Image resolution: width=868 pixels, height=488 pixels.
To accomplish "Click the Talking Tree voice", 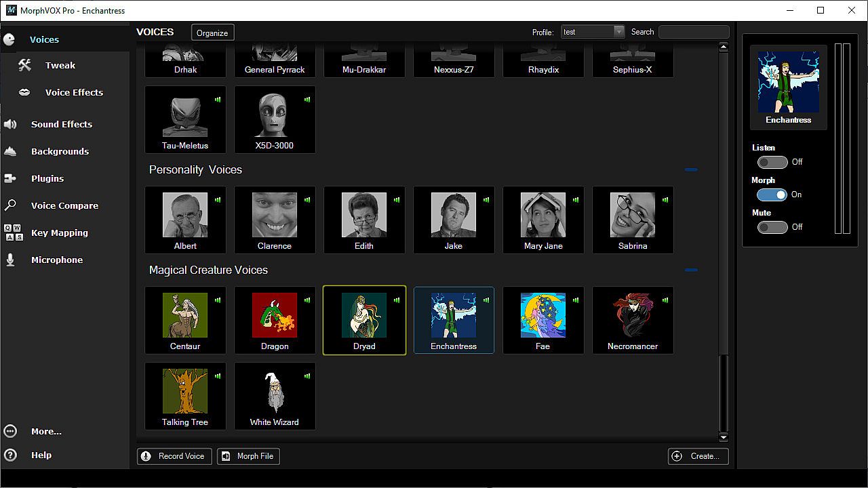I will tap(185, 392).
